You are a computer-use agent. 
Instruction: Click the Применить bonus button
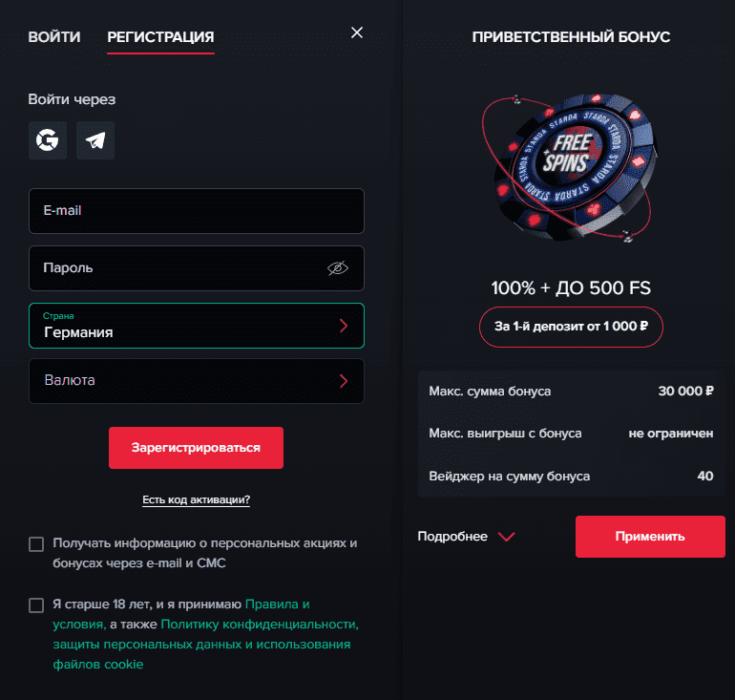[x=650, y=537]
